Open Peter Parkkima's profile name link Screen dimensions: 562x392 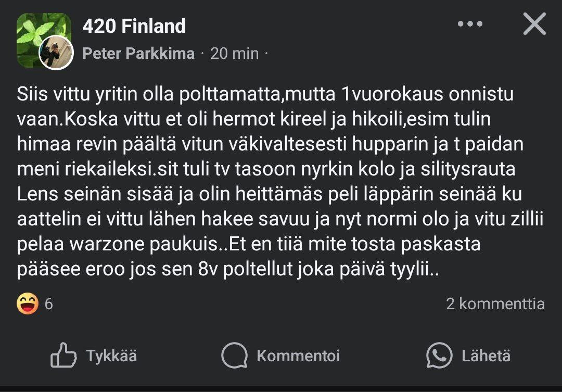click(x=138, y=53)
